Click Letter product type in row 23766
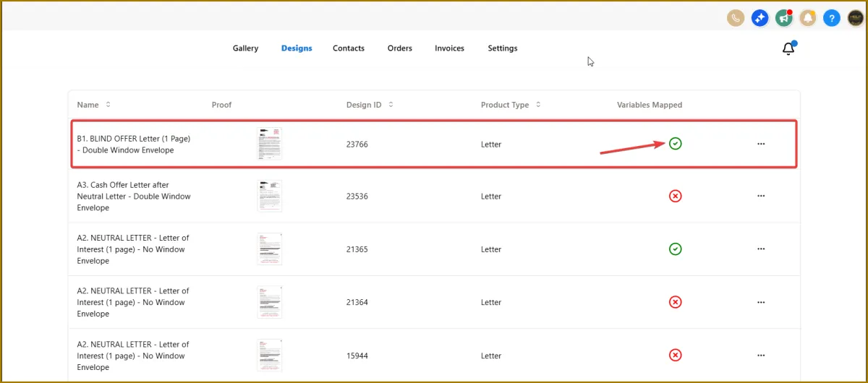Viewport: 868px width, 383px height. click(x=491, y=145)
